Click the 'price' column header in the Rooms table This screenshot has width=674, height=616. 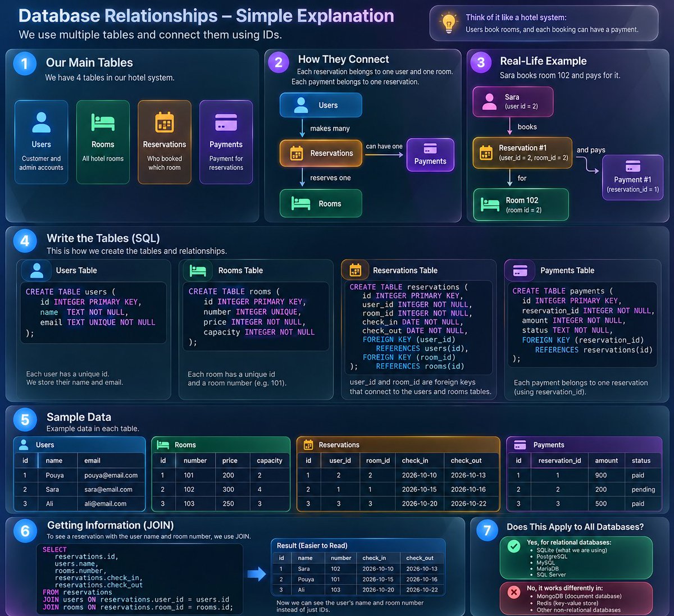click(230, 460)
